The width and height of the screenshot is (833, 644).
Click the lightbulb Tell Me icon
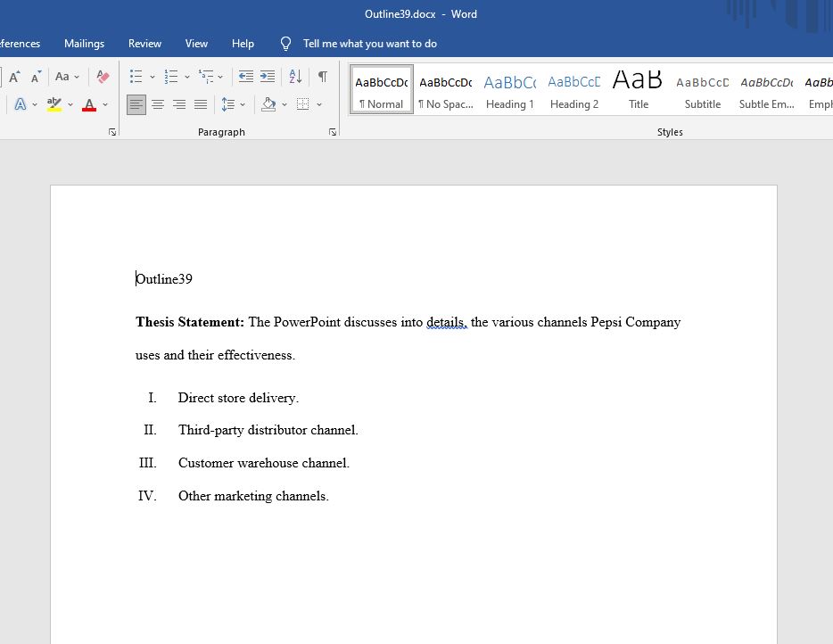pyautogui.click(x=285, y=44)
